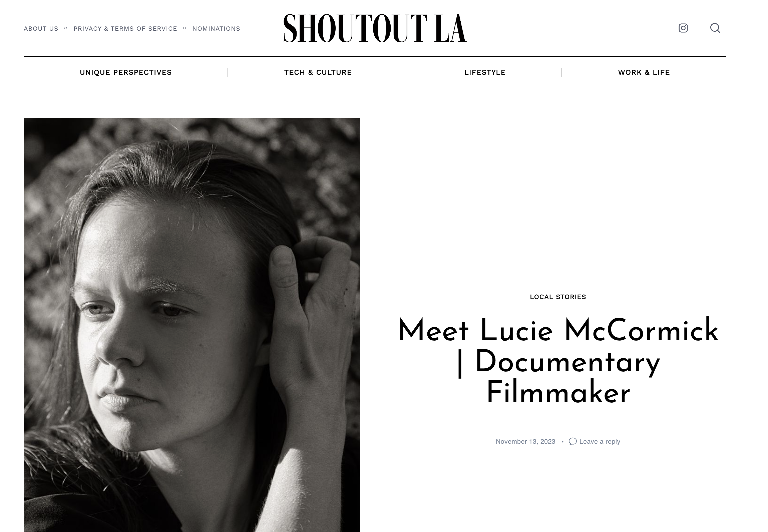Click the November 13, 2023 date
Viewport: 768px width, 532px height.
(x=525, y=441)
